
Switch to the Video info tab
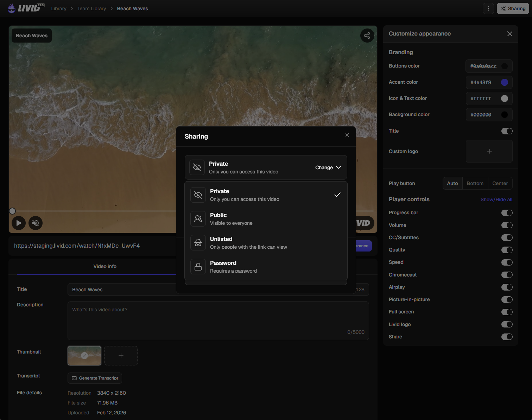(105, 266)
